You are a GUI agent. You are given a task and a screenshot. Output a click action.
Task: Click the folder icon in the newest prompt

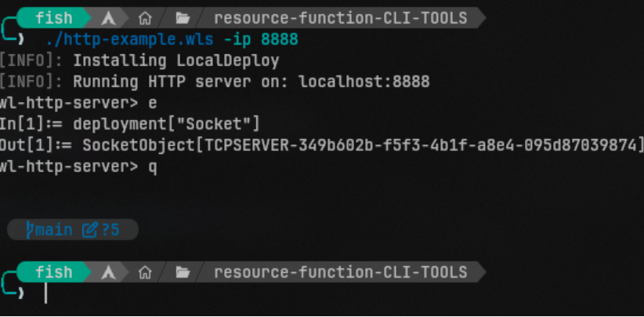[183, 272]
